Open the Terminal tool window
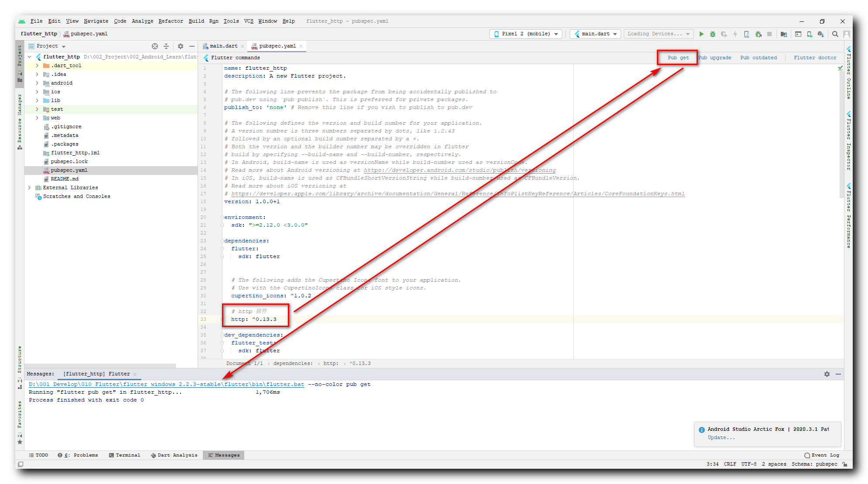 tap(124, 455)
